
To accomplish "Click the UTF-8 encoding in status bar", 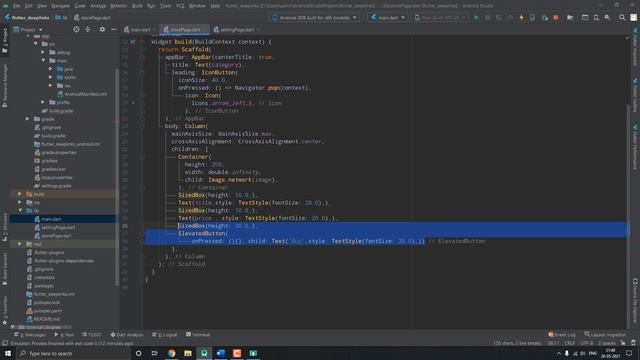I will (586, 343).
